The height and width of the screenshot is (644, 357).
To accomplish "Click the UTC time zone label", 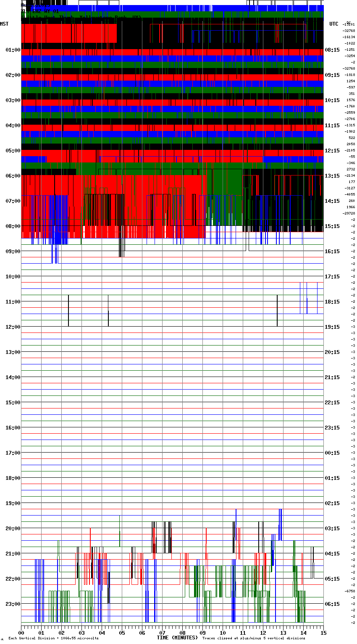I will tap(334, 24).
